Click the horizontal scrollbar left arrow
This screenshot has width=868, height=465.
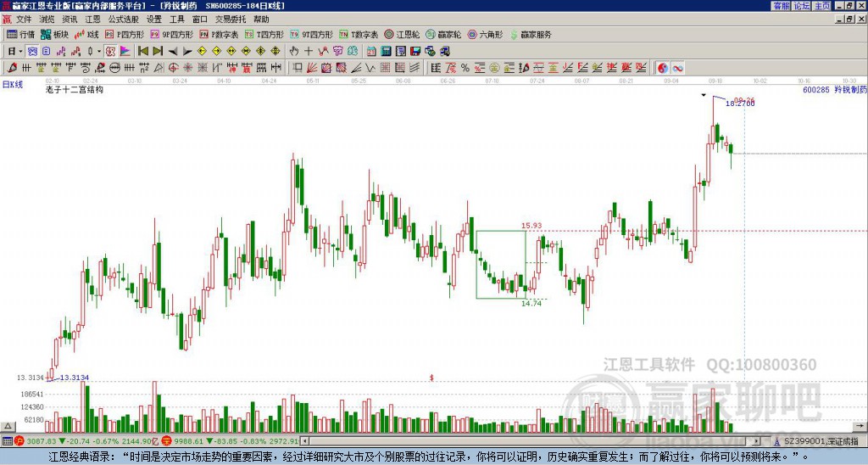point(304,441)
